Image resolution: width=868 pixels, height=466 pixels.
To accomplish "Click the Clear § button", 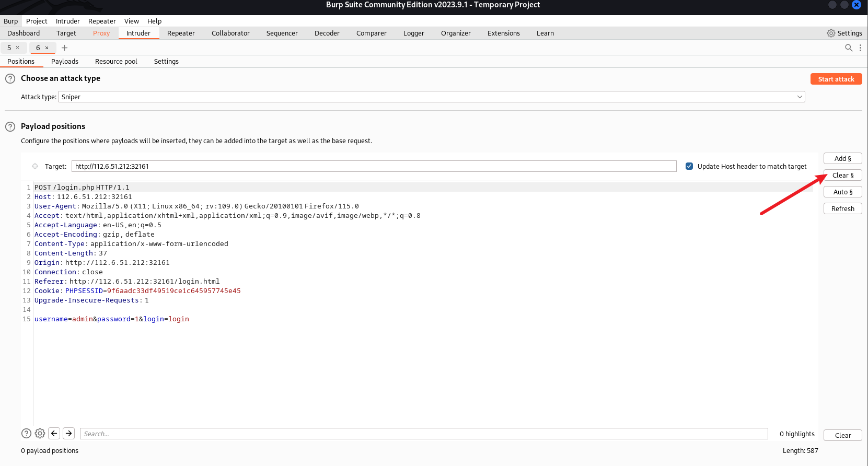I will click(842, 175).
